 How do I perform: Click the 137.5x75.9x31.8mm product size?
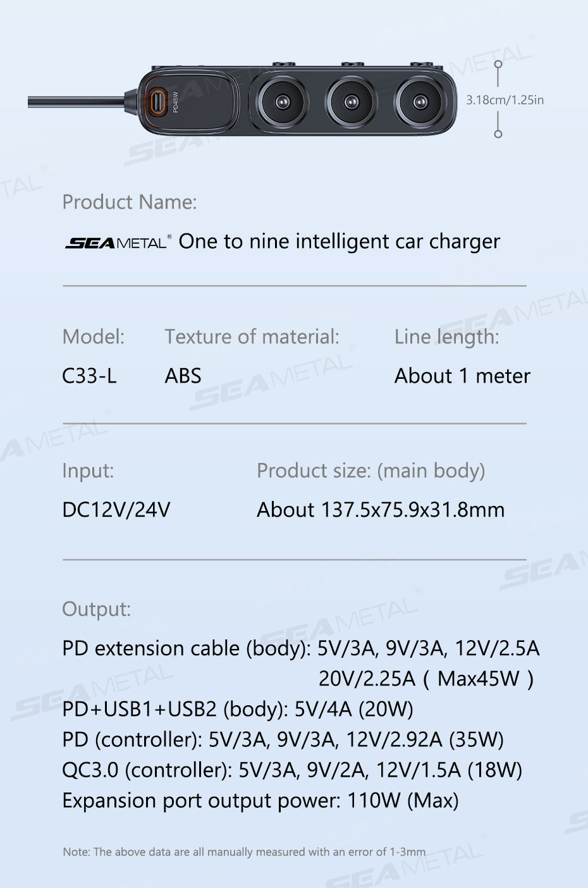pyautogui.click(x=413, y=510)
